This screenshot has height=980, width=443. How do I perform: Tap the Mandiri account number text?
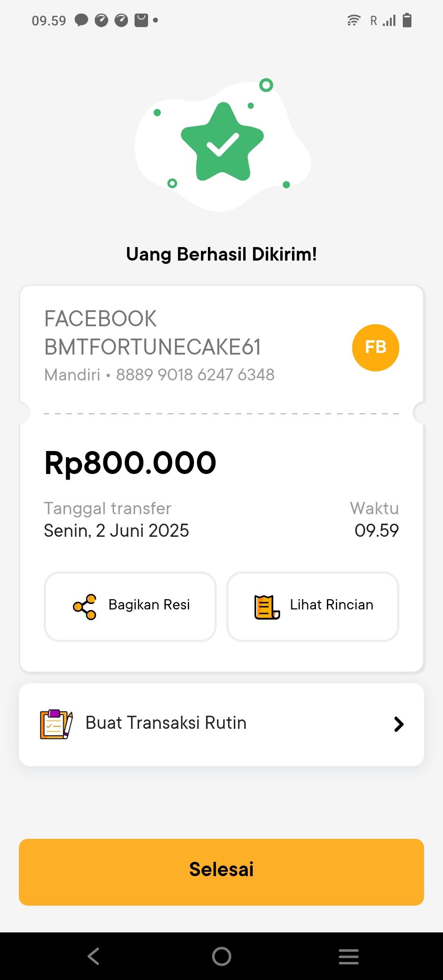pos(195,375)
